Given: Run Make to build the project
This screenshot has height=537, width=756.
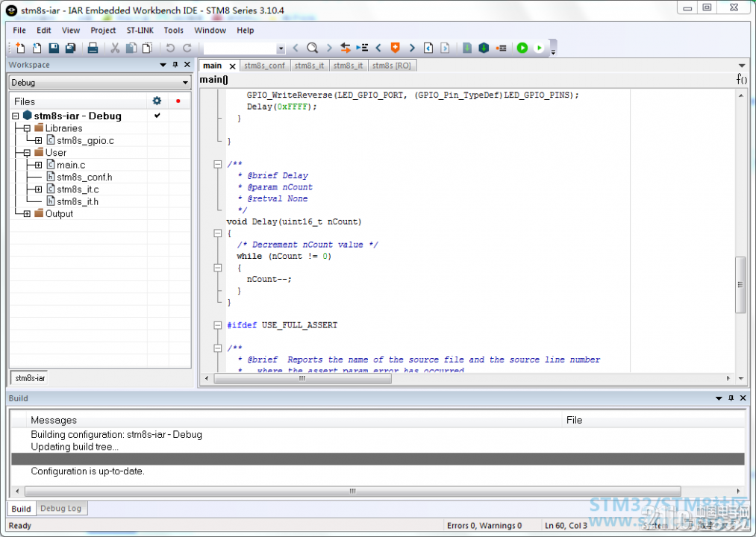Looking at the screenshot, I should (x=484, y=48).
